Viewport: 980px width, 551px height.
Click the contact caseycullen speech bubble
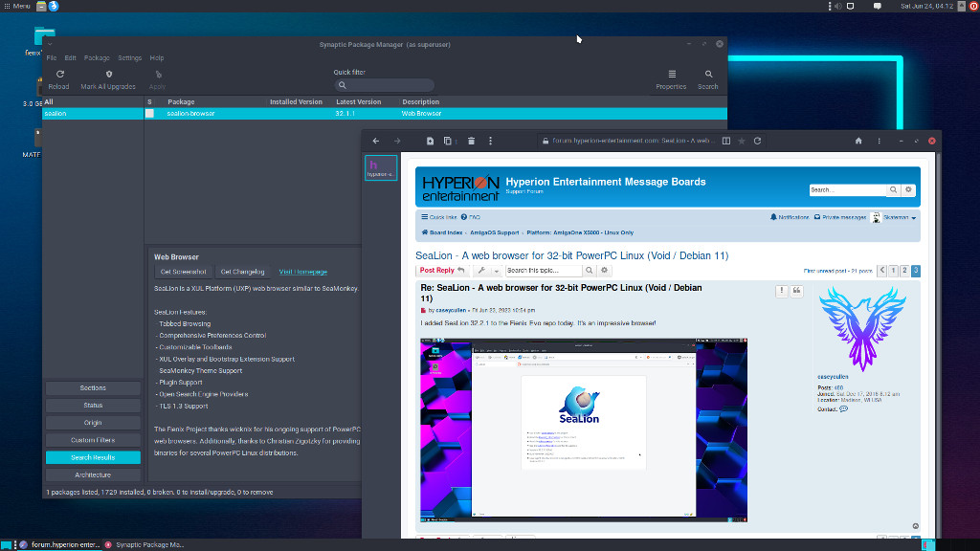[844, 409]
